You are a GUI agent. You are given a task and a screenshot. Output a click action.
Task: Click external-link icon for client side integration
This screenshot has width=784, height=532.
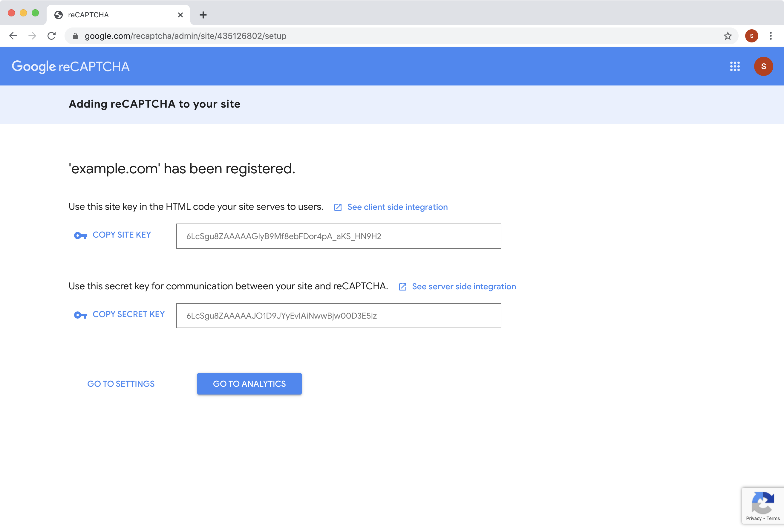pos(338,207)
